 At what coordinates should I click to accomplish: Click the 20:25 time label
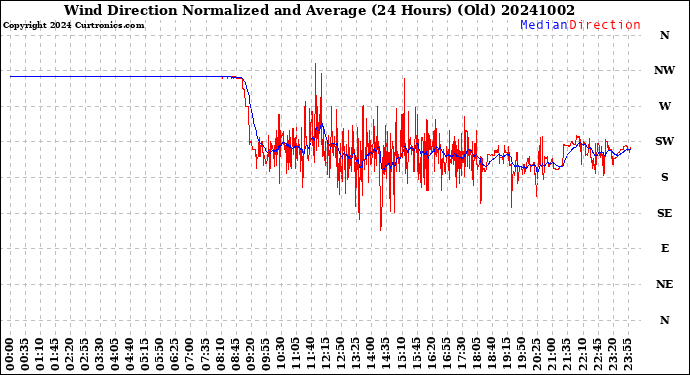pos(537,354)
